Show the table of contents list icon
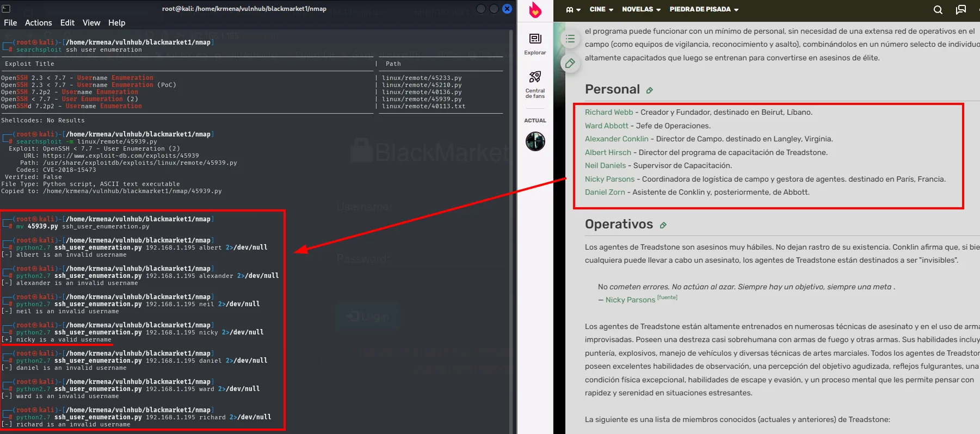The width and height of the screenshot is (980, 434). (570, 39)
